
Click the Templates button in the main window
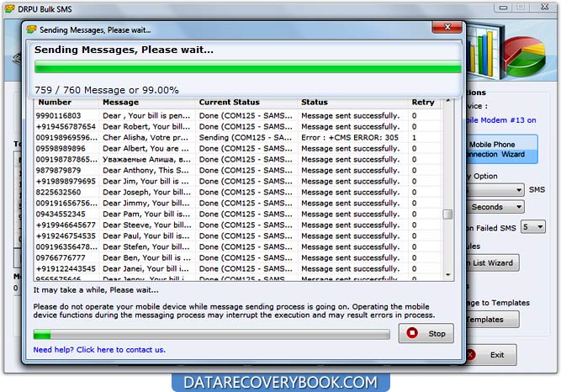tap(492, 320)
